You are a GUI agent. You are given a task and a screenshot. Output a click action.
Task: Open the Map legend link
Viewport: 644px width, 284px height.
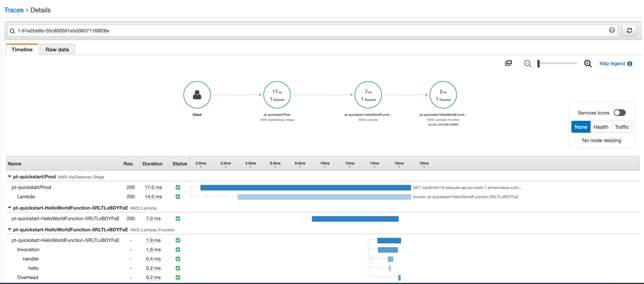pos(612,64)
